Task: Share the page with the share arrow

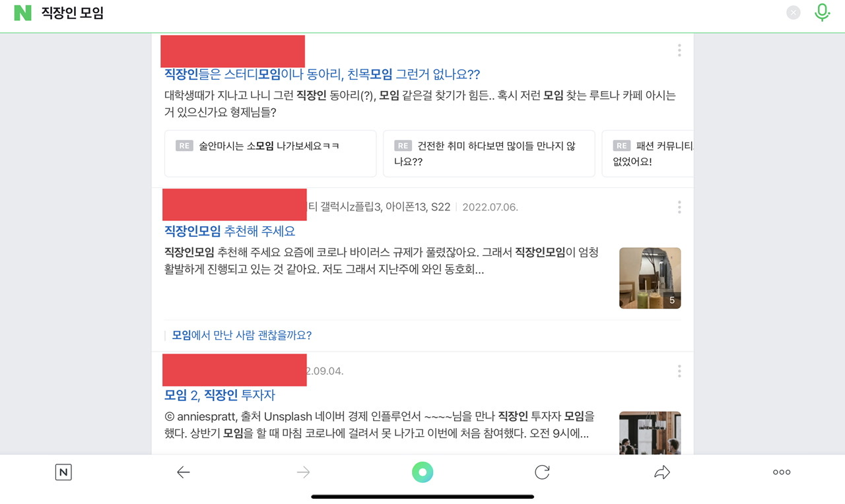Action: [x=662, y=472]
